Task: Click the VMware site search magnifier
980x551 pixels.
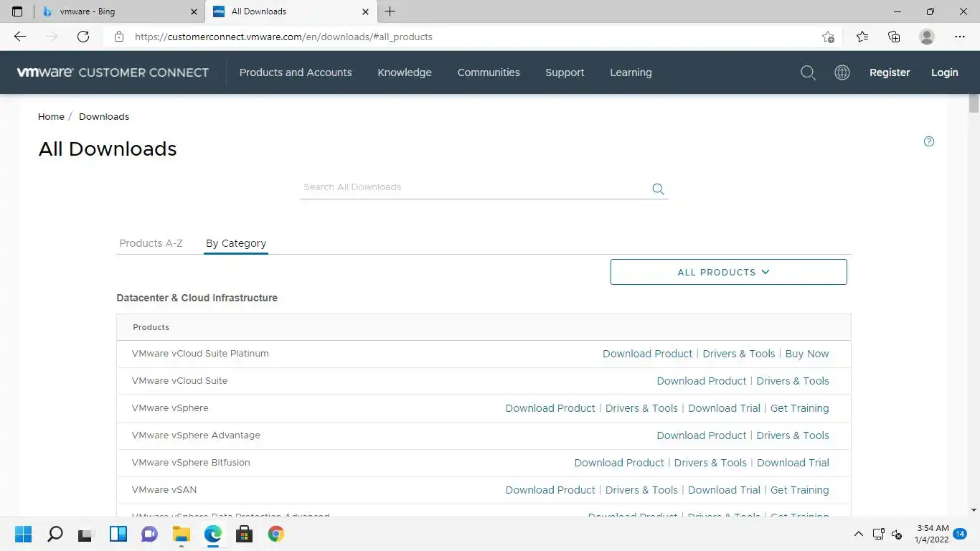Action: tap(808, 72)
